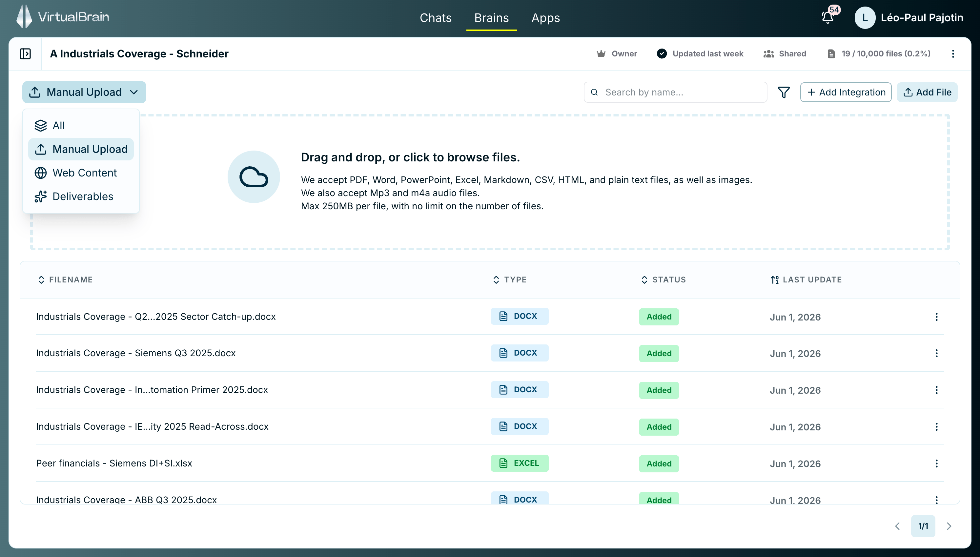Go to the next page arrow

coord(949,526)
